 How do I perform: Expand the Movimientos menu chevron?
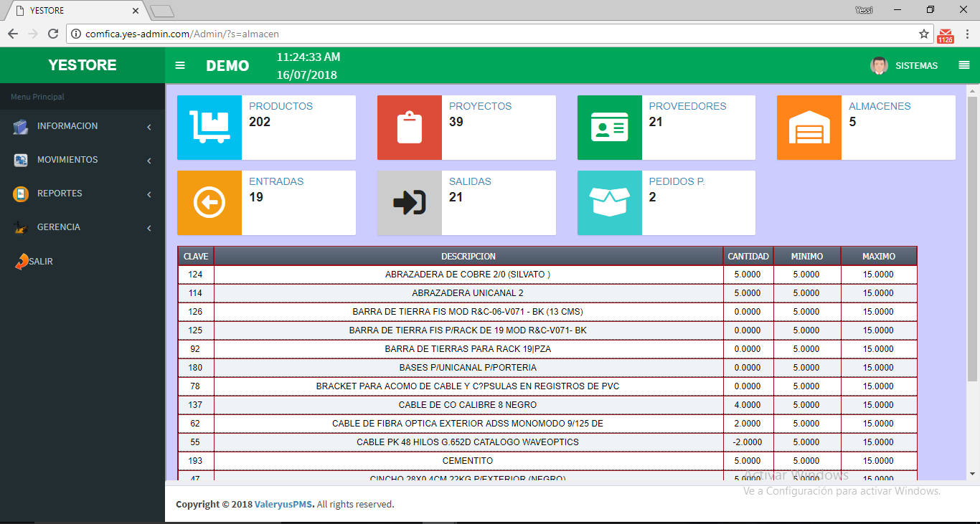coord(149,161)
